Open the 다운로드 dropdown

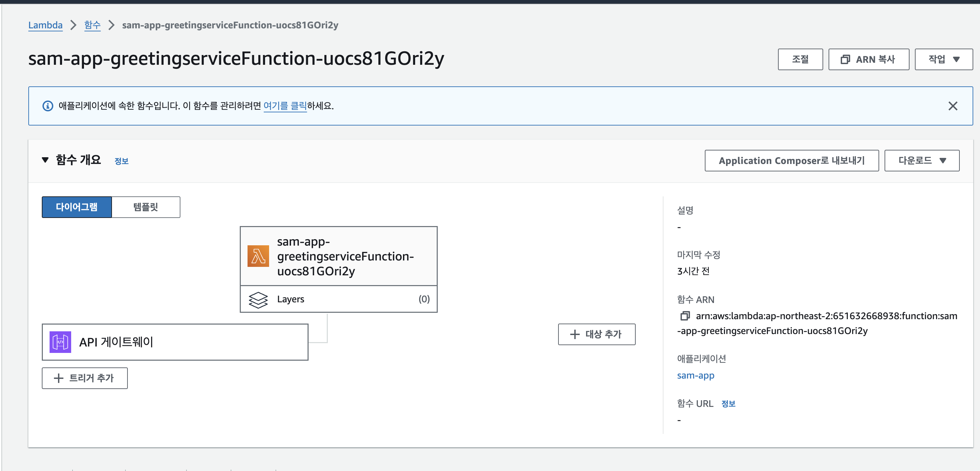point(922,161)
